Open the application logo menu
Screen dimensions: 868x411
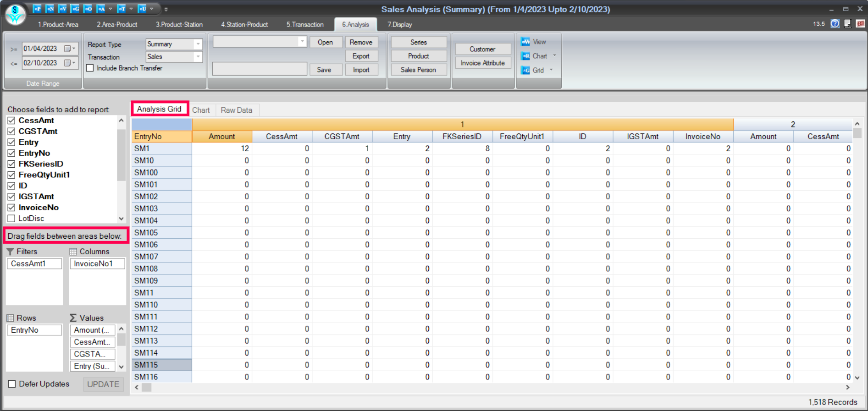pyautogui.click(x=15, y=14)
